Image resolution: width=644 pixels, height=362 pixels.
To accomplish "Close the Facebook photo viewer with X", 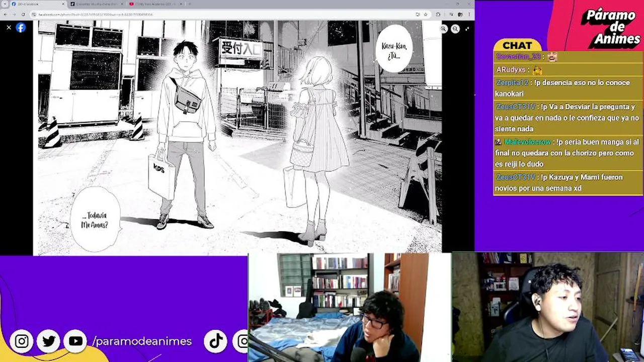I will (x=9, y=28).
